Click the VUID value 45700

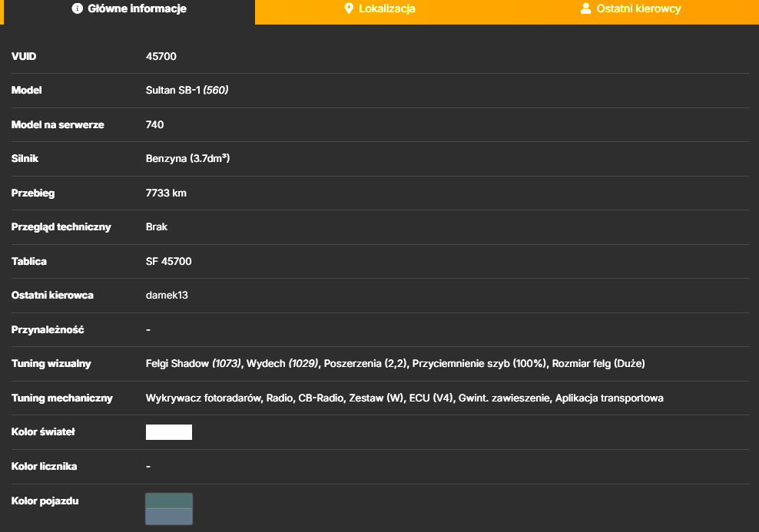[161, 56]
